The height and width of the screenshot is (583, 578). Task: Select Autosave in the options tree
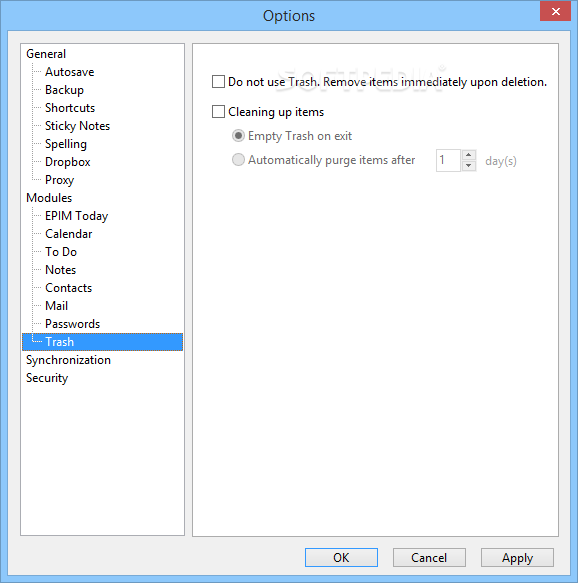pyautogui.click(x=70, y=72)
